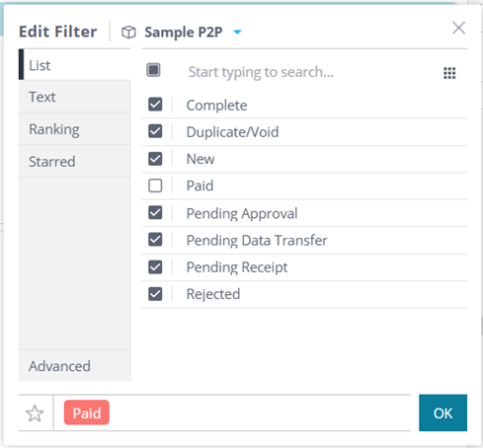Image resolution: width=483 pixels, height=448 pixels.
Task: Click the red Paid filter tag
Action: (x=87, y=412)
